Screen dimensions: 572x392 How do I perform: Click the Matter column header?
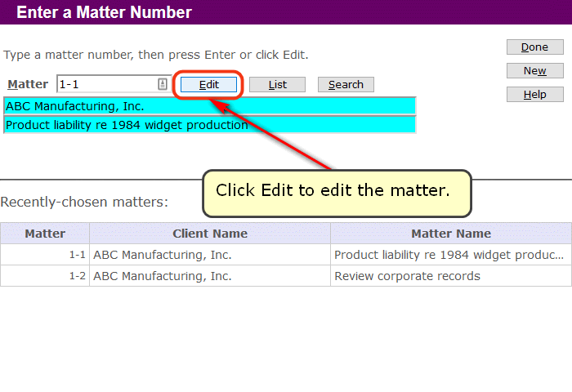click(x=45, y=234)
